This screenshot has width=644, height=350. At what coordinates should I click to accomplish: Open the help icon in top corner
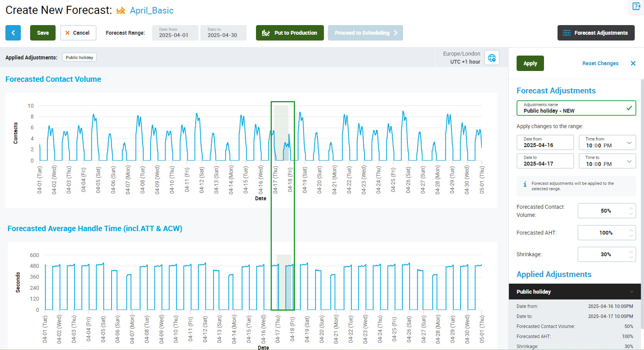tap(636, 6)
